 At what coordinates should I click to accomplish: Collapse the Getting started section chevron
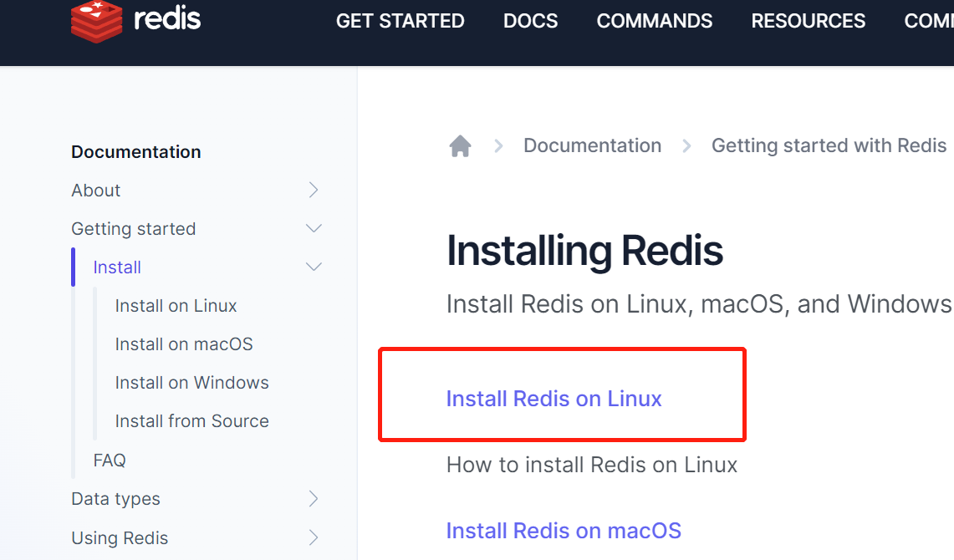pyautogui.click(x=314, y=229)
